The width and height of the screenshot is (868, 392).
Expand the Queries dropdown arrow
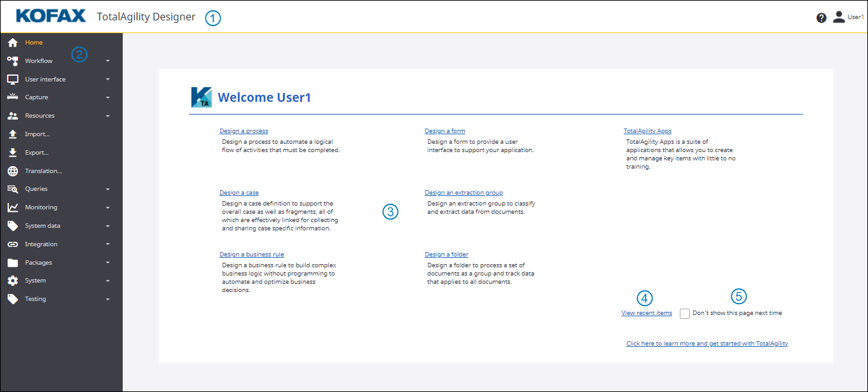tap(107, 190)
